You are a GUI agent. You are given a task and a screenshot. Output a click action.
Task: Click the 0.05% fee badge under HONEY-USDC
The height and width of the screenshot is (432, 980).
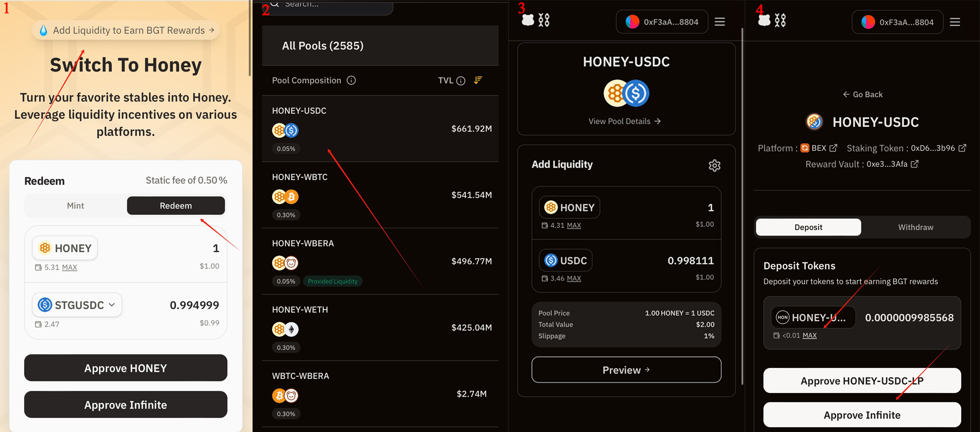286,149
